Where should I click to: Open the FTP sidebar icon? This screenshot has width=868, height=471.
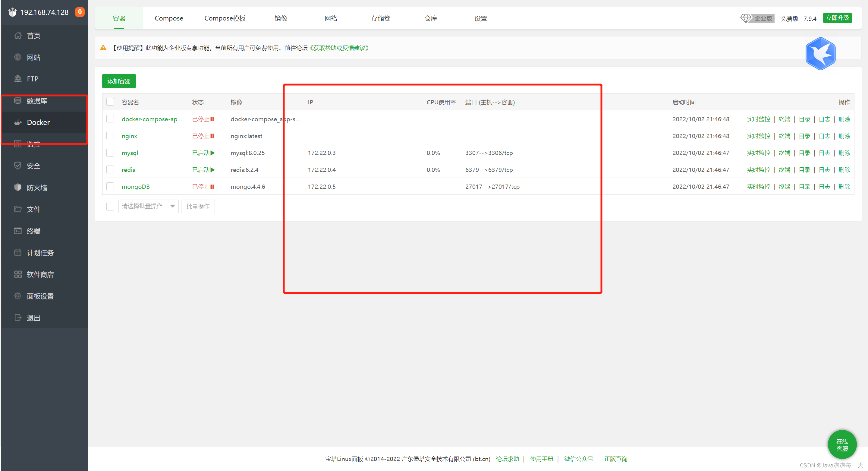coord(18,79)
